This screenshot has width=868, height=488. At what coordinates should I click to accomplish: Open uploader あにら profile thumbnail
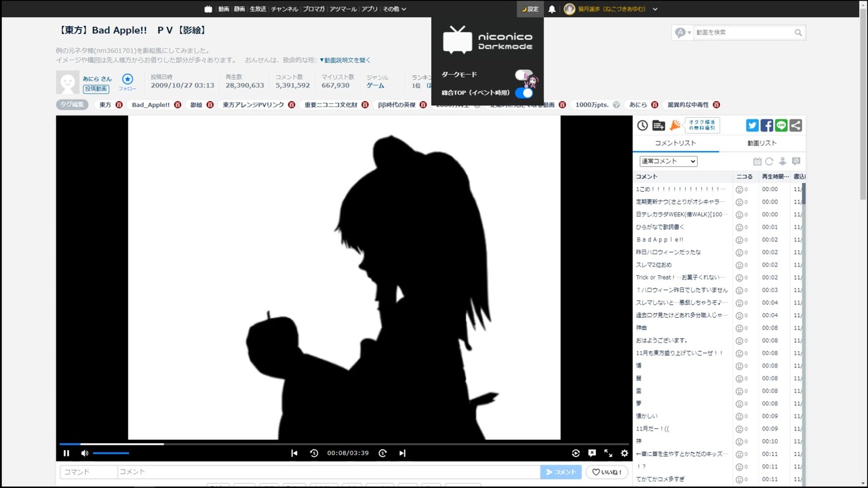[67, 82]
